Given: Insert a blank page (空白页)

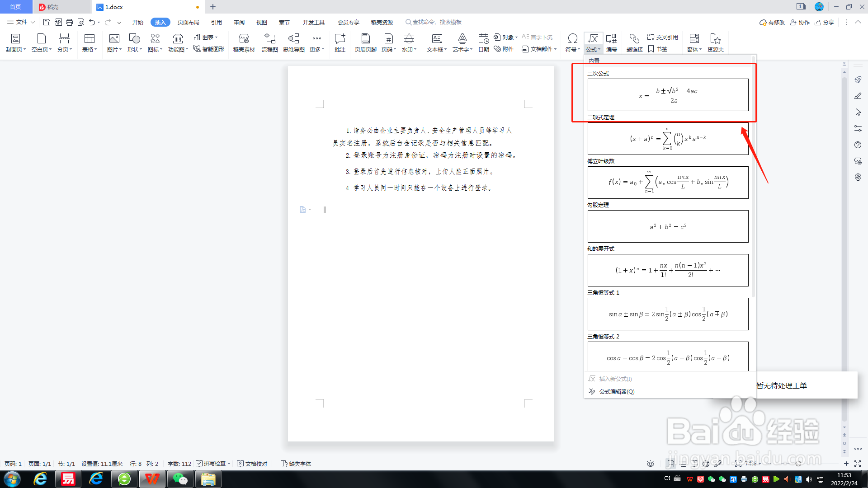Looking at the screenshot, I should pyautogui.click(x=42, y=43).
